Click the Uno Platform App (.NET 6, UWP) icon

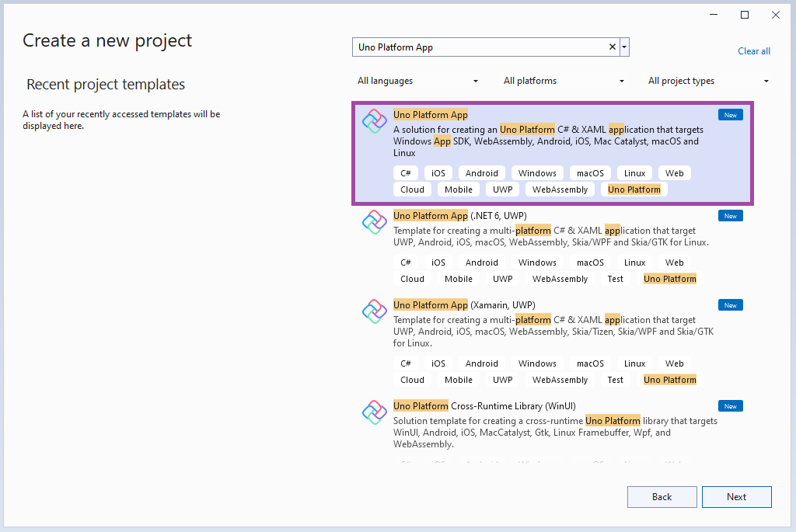[x=375, y=223]
